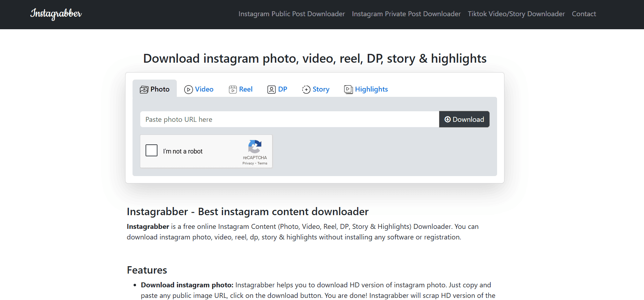644x300 pixels.
Task: Open Instagram Private Post Downloader page
Action: point(406,14)
